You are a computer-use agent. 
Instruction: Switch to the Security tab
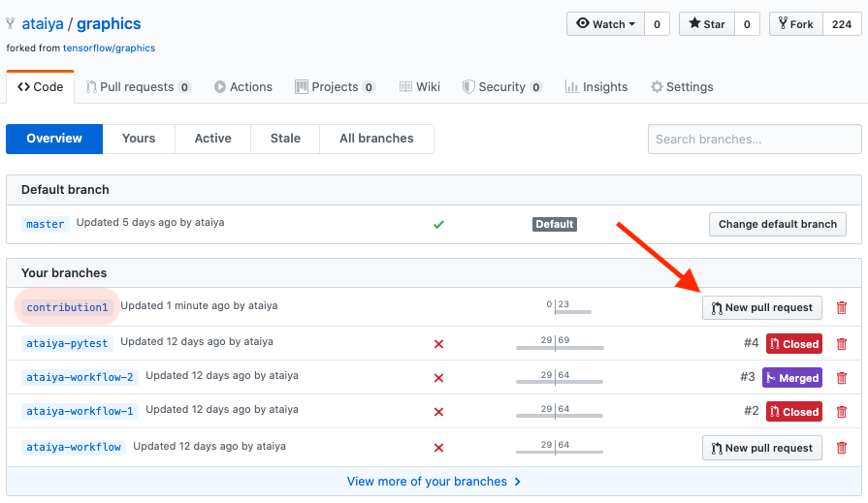[x=502, y=87]
